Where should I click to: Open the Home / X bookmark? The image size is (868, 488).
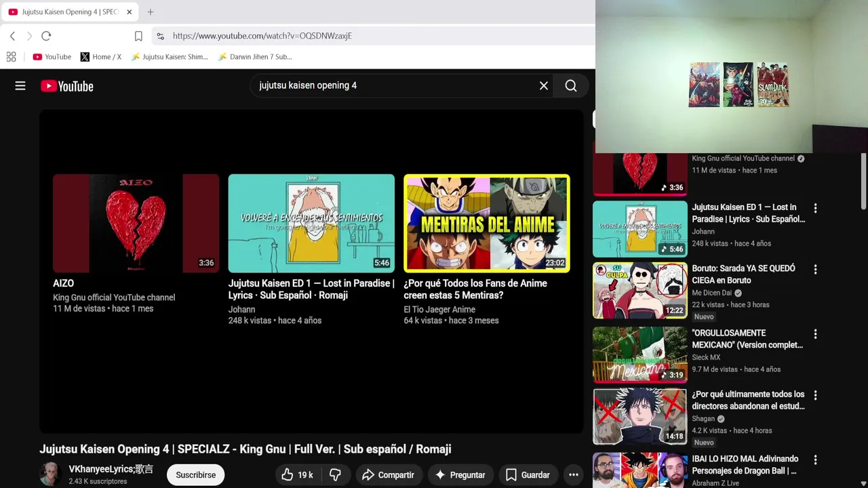pyautogui.click(x=100, y=57)
